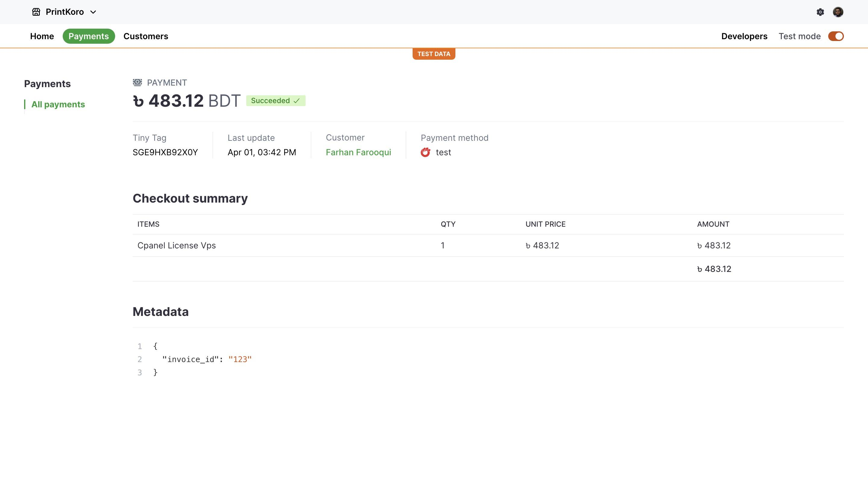Click the checkmark in the Succeeded badge

click(296, 101)
